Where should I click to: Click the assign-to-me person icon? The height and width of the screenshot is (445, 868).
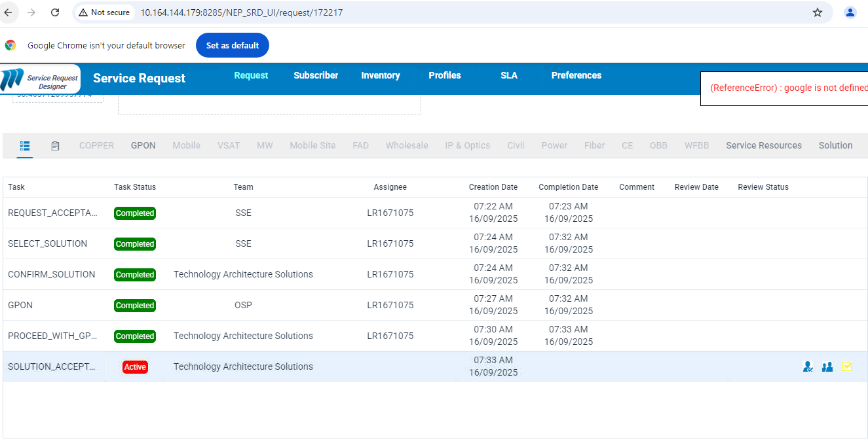[x=808, y=367]
